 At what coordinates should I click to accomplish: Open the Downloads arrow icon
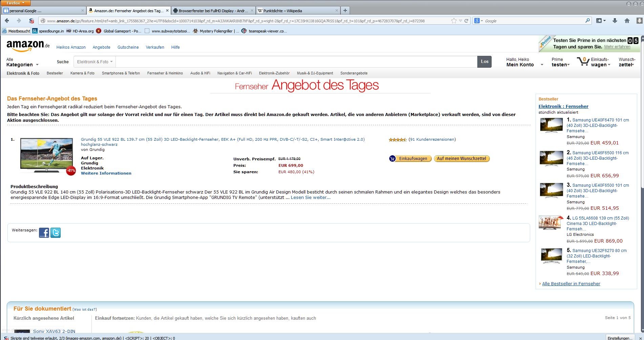[x=615, y=21]
